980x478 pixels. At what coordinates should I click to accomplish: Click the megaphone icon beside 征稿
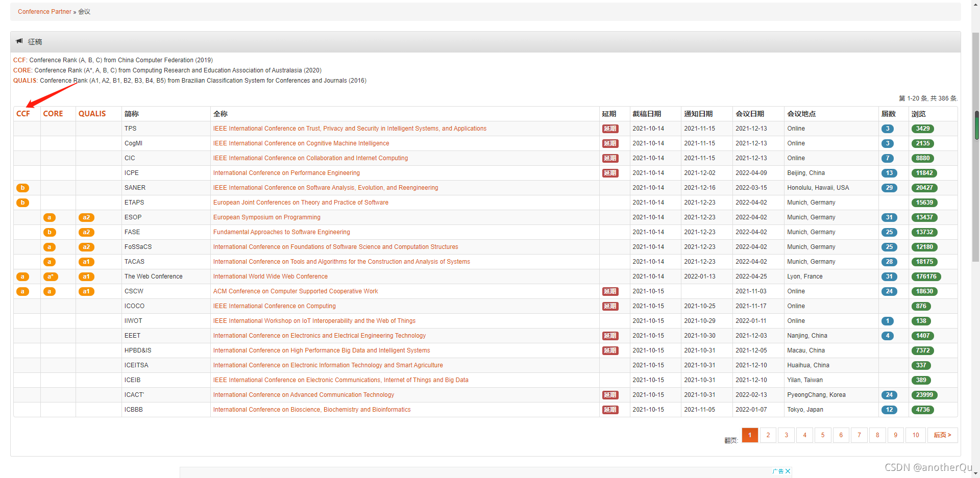click(19, 41)
